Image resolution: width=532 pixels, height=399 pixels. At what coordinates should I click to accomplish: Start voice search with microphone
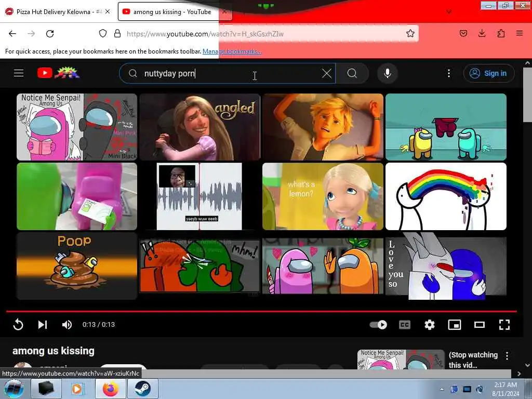[388, 73]
